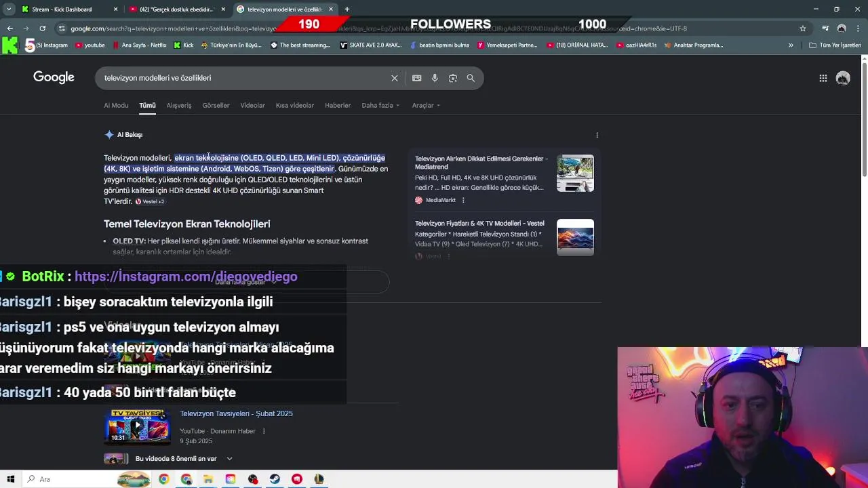Image resolution: width=868 pixels, height=488 pixels.
Task: Open the Google apps grid
Action: click(823, 78)
